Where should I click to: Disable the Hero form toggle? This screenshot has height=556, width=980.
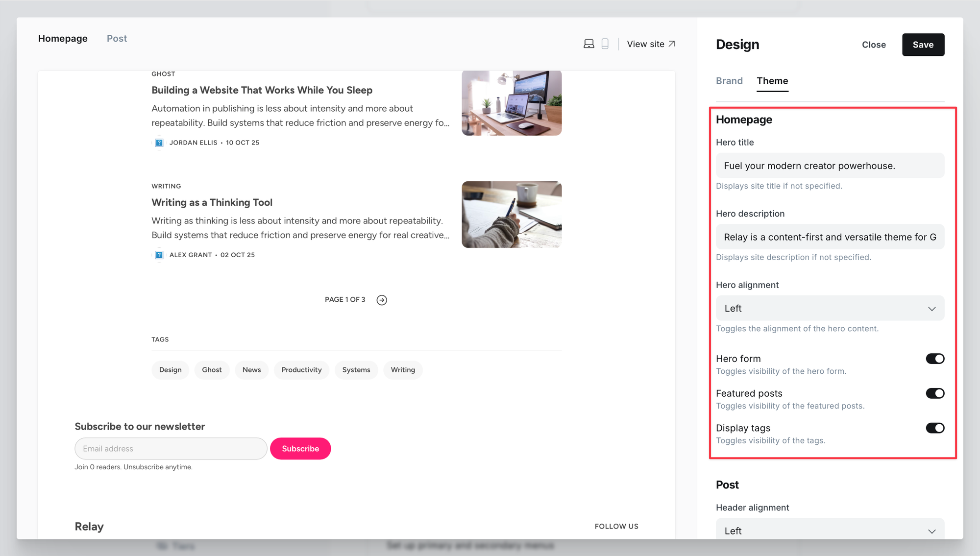click(934, 359)
